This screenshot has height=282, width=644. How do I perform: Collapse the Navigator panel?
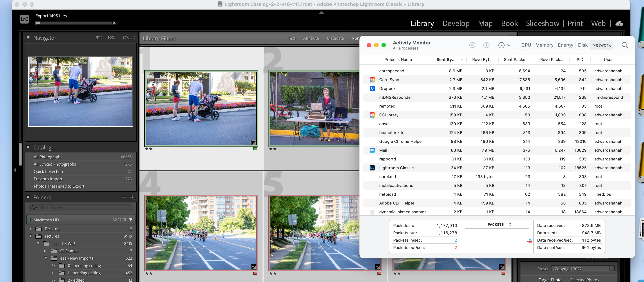(28, 37)
